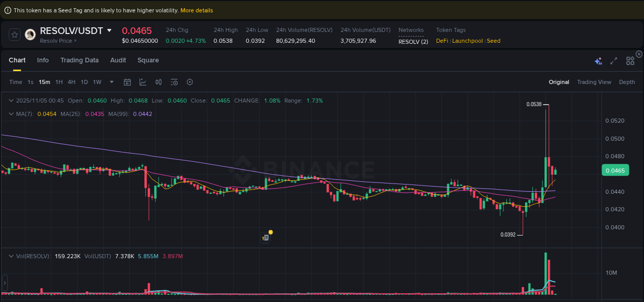
Task: Select the calendar date-jump icon on the chart toolbar
Action: tap(127, 82)
